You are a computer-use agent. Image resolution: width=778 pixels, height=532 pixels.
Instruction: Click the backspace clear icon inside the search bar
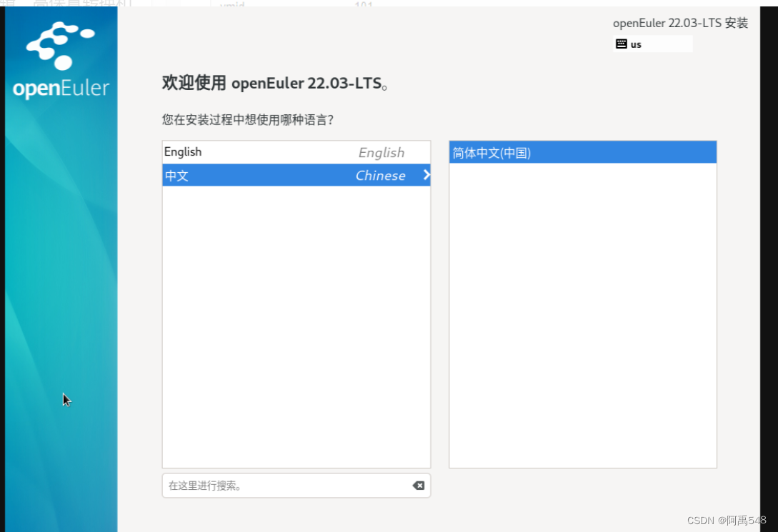[x=418, y=486]
